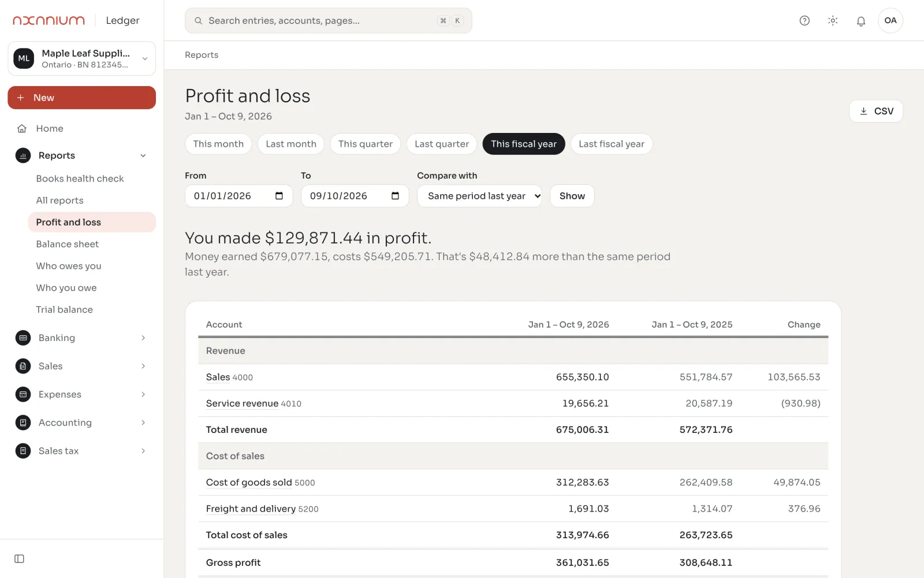The width and height of the screenshot is (924, 578).
Task: Click the Home sidebar icon
Action: (x=22, y=128)
